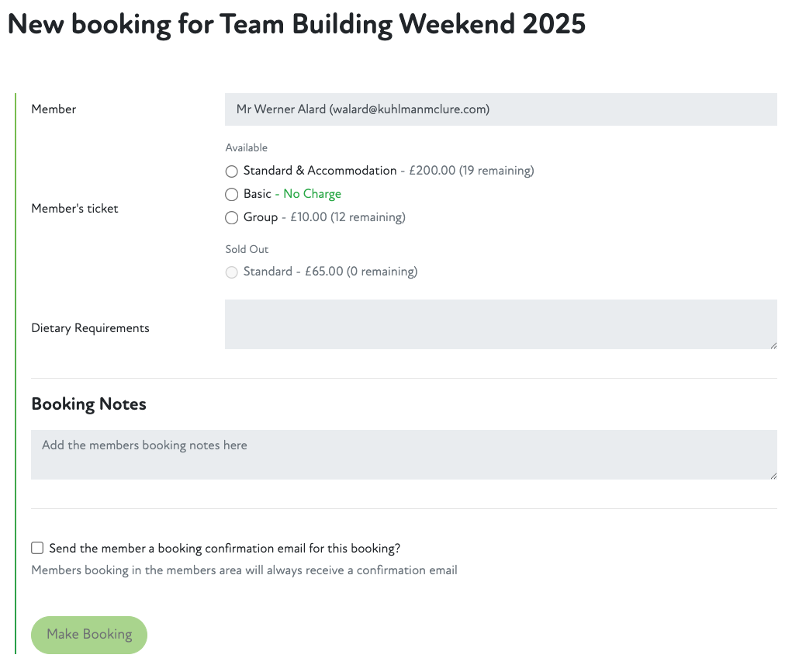Click into the Booking Notes text box
Screen dimensions: 792x672
(x=403, y=455)
